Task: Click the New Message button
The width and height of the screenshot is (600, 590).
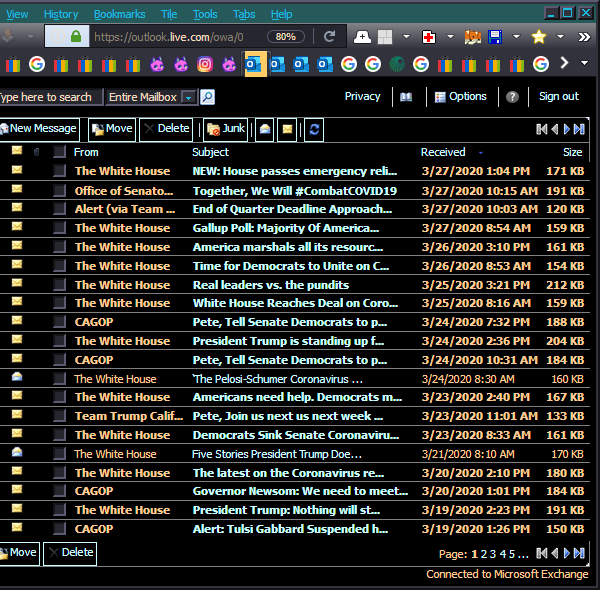Action: 39,129
